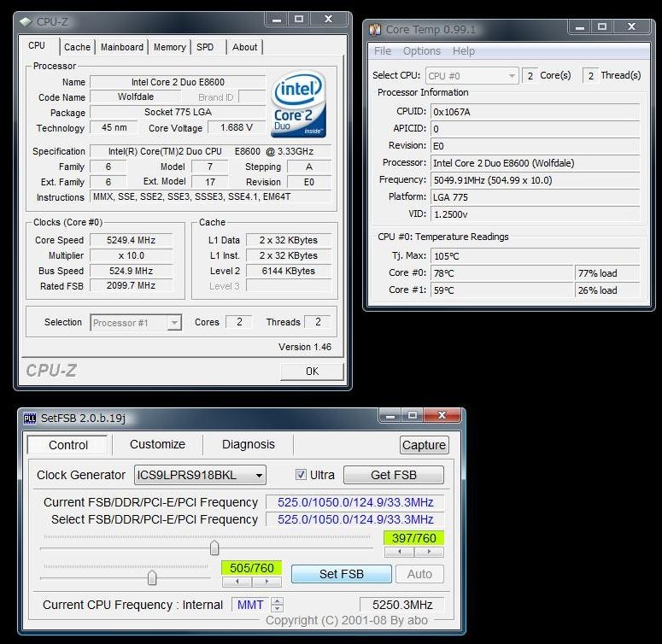Close the Core Temp window
This screenshot has width=662, height=644.
coord(631,27)
